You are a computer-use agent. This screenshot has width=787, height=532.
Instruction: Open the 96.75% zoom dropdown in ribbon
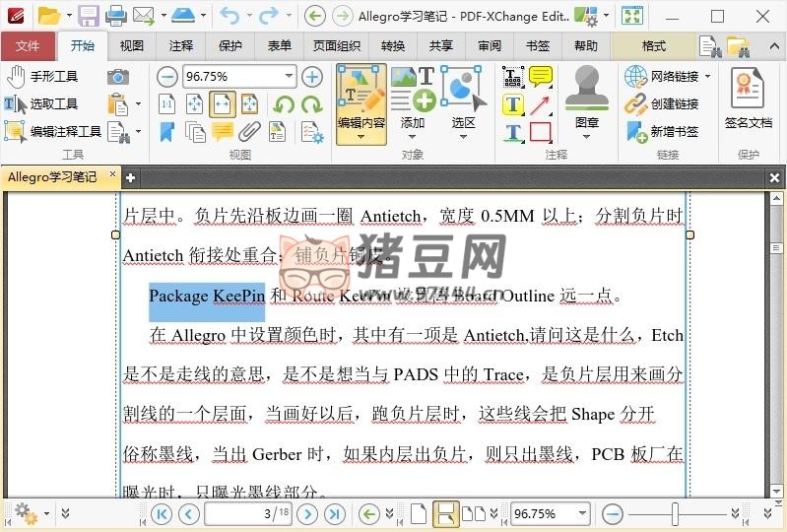click(289, 77)
